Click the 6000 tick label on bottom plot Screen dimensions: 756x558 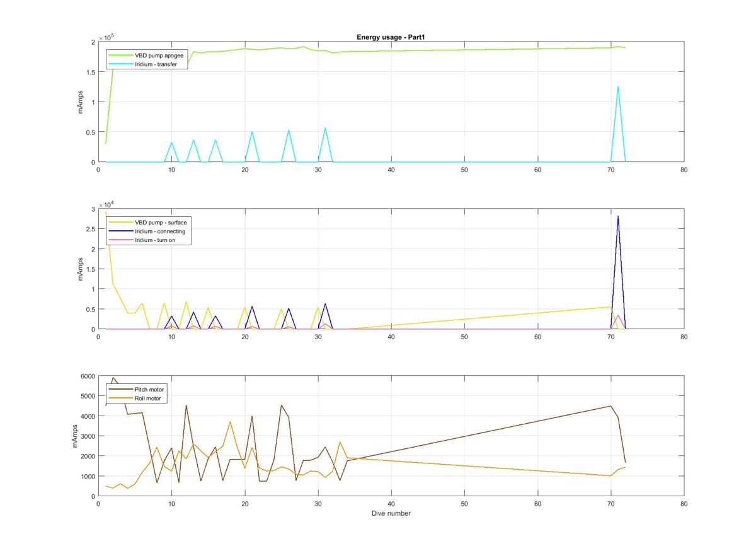pyautogui.click(x=86, y=376)
